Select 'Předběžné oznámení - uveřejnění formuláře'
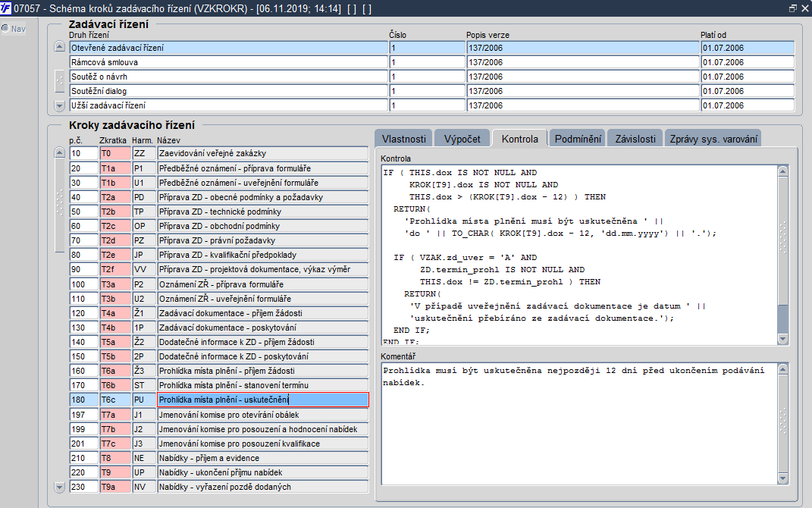Image resolution: width=812 pixels, height=508 pixels. pyautogui.click(x=263, y=183)
